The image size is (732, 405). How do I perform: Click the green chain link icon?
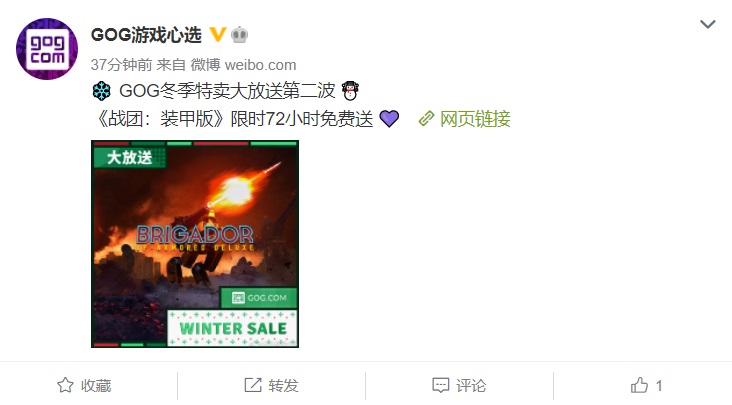(426, 119)
